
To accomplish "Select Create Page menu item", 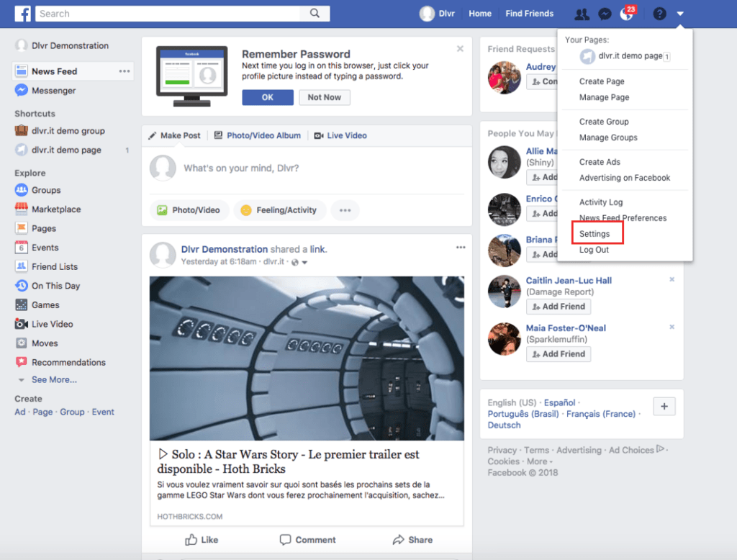I will [602, 81].
